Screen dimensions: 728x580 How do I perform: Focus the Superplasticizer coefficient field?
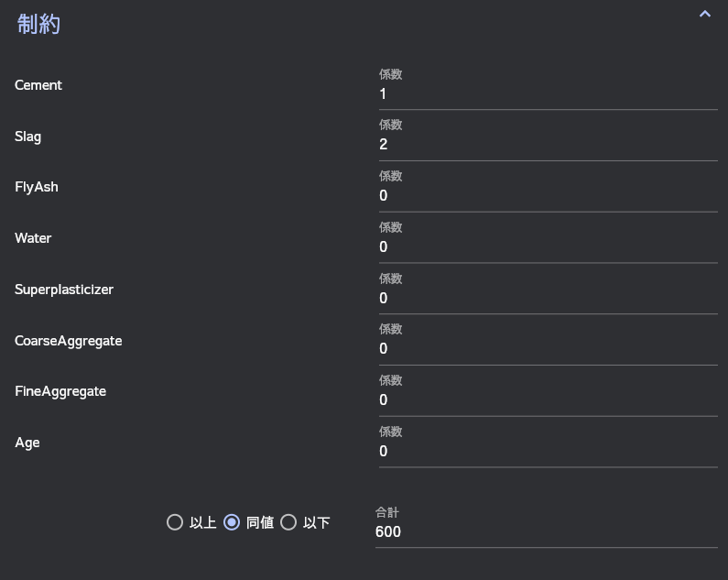548,299
